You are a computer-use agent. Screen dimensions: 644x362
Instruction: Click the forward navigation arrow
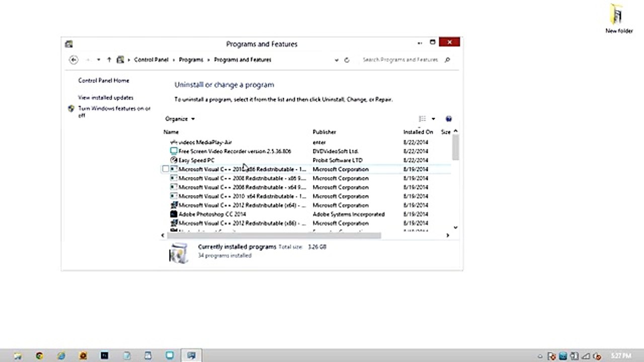tap(88, 60)
